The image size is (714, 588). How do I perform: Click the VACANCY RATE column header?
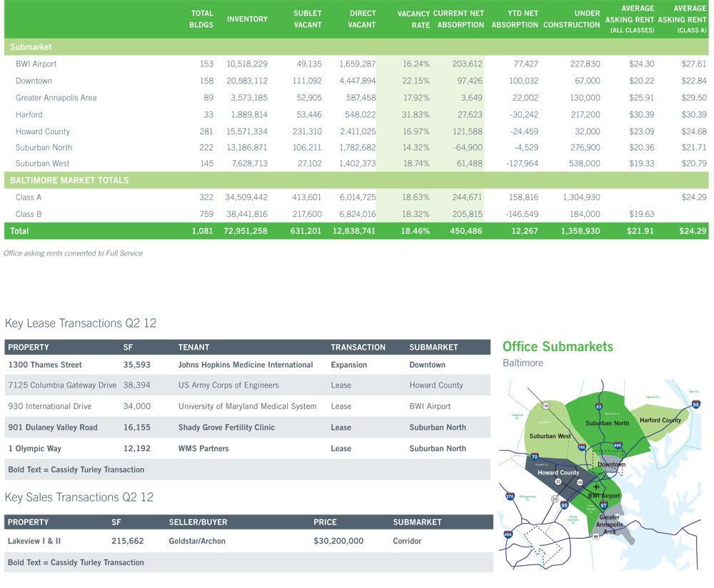413,19
